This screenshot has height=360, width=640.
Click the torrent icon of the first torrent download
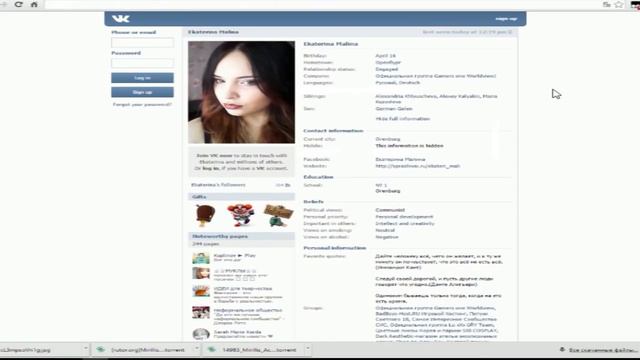point(100,350)
